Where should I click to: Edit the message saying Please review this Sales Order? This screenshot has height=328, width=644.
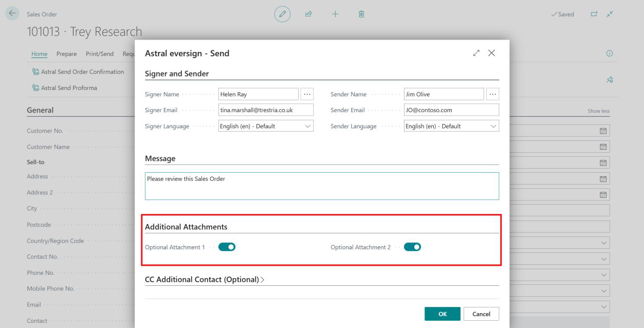(322, 186)
